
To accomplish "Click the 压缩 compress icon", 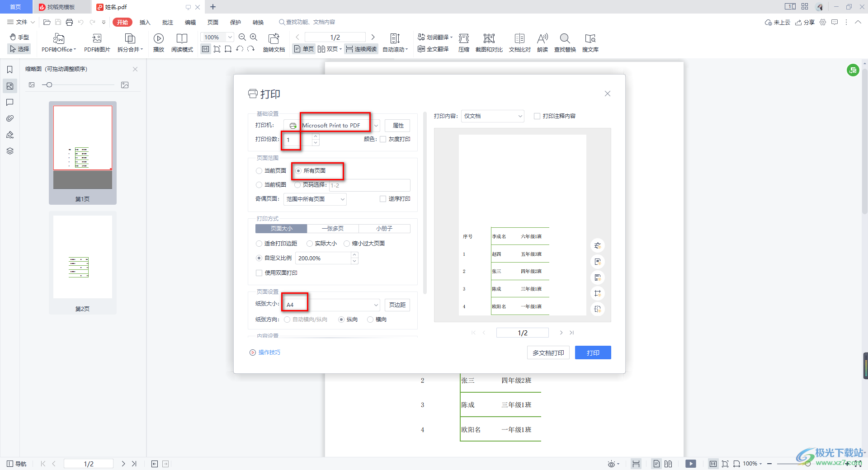I will (x=464, y=38).
